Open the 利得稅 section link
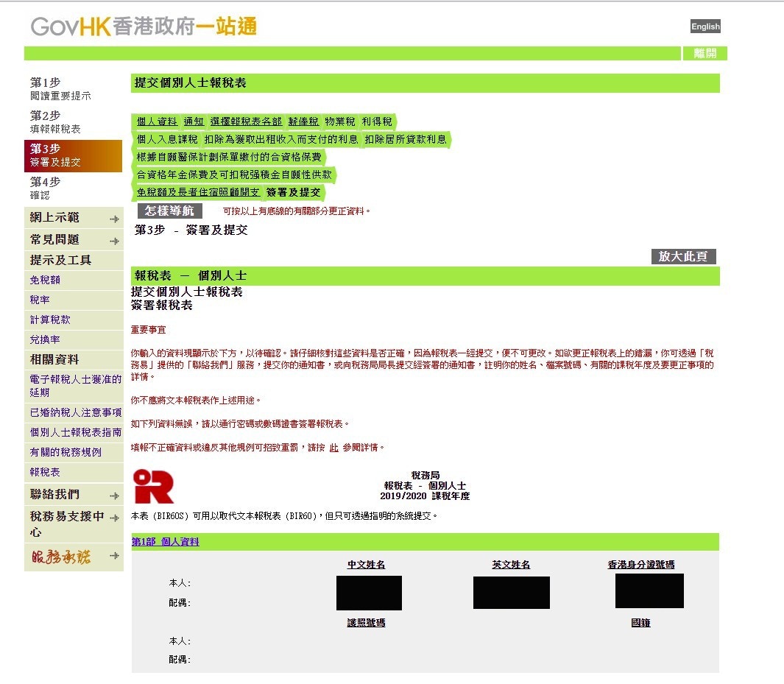 376,121
